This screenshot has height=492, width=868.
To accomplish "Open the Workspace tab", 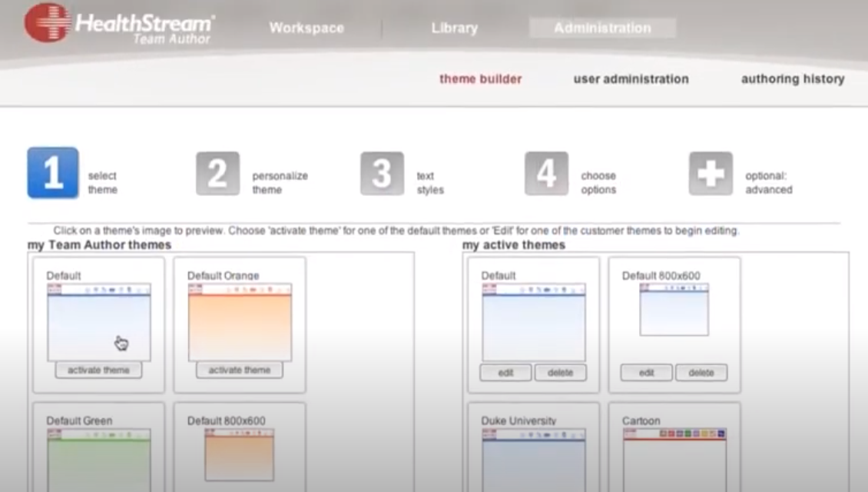I will pyautogui.click(x=306, y=28).
